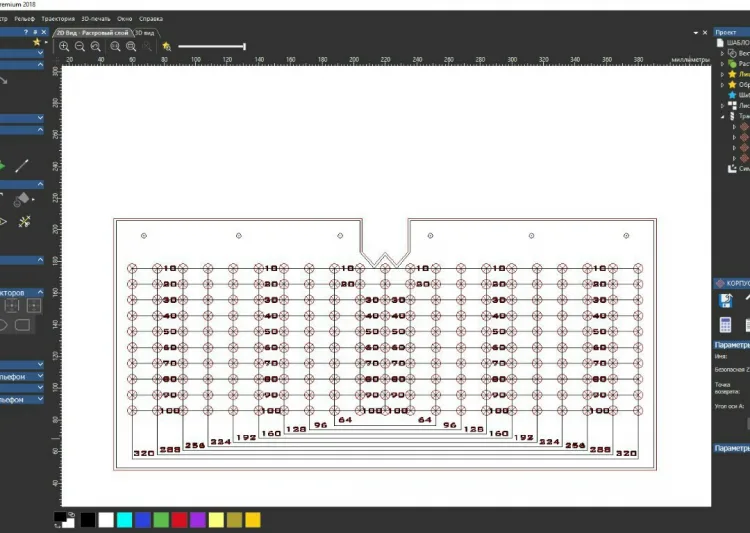Select the first red toolpath item in the tree
Screen dimensions: 750x533
744,127
